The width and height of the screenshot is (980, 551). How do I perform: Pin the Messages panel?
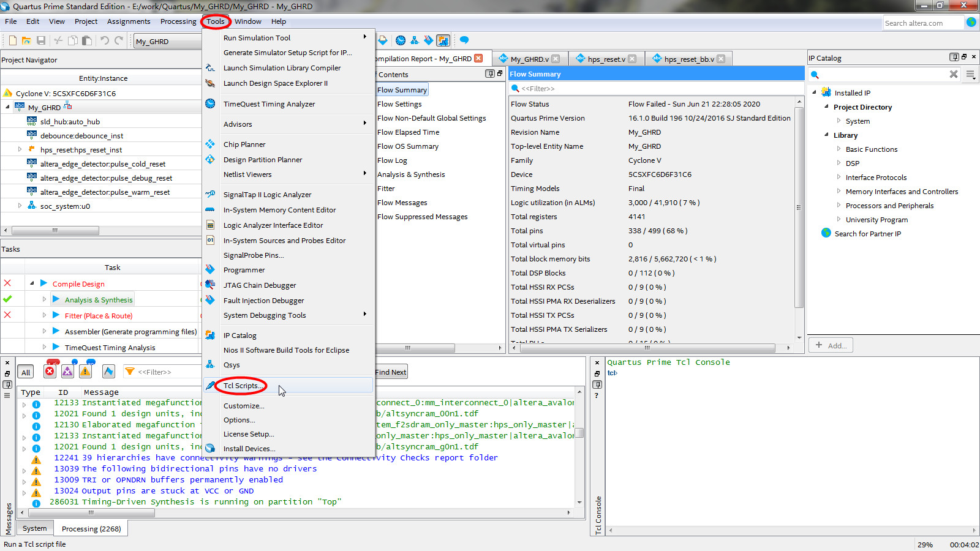7,384
